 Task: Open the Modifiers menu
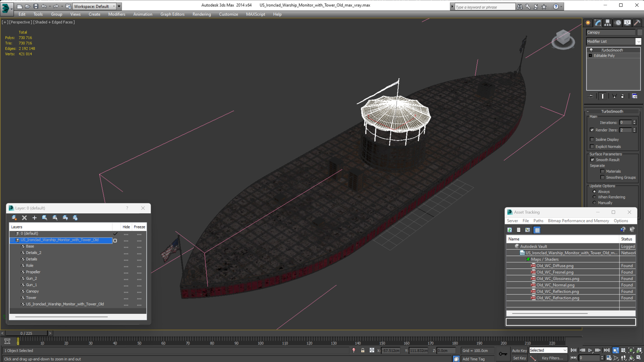pyautogui.click(x=116, y=14)
